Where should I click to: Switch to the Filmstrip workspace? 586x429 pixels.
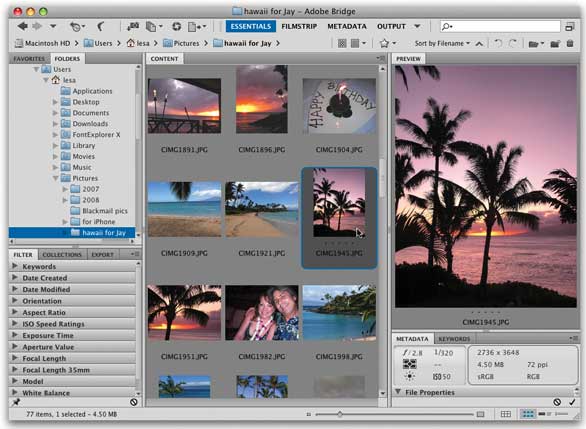(299, 26)
